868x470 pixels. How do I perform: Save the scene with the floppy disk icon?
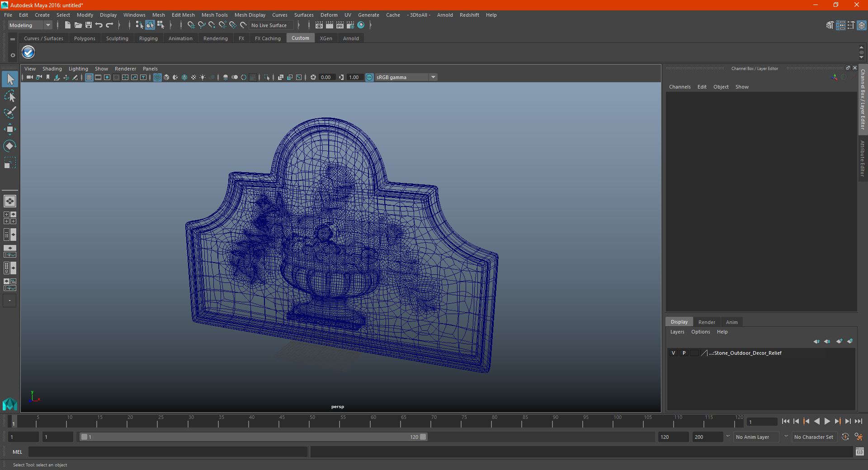pyautogui.click(x=89, y=25)
